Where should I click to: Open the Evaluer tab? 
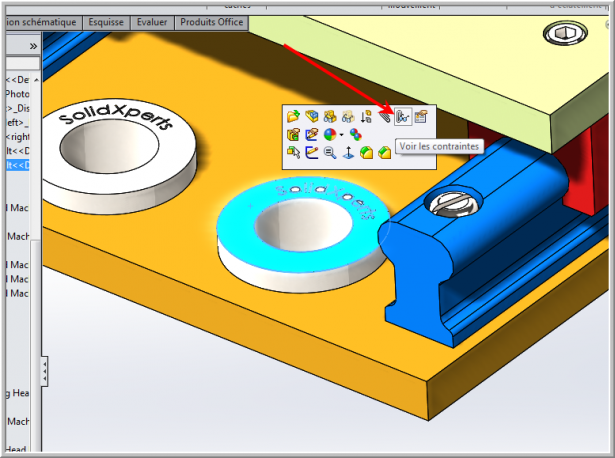[x=152, y=22]
